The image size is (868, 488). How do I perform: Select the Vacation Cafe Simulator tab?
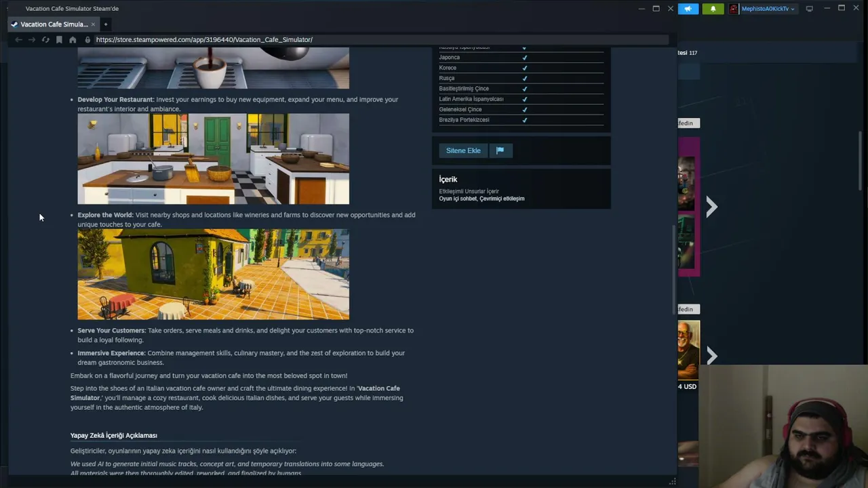coord(54,24)
